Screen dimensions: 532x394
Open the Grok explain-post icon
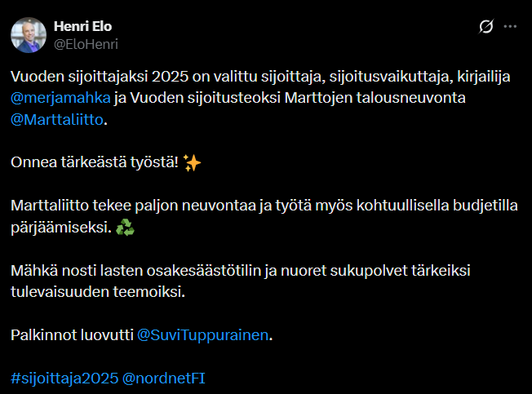click(485, 27)
